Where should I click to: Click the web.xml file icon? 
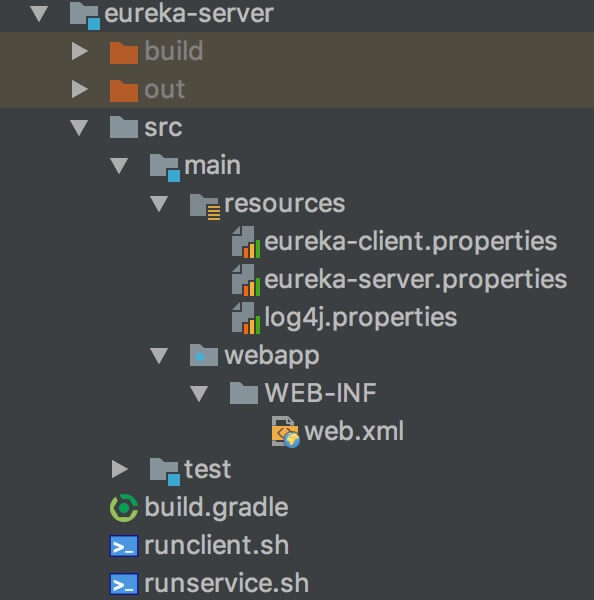286,432
